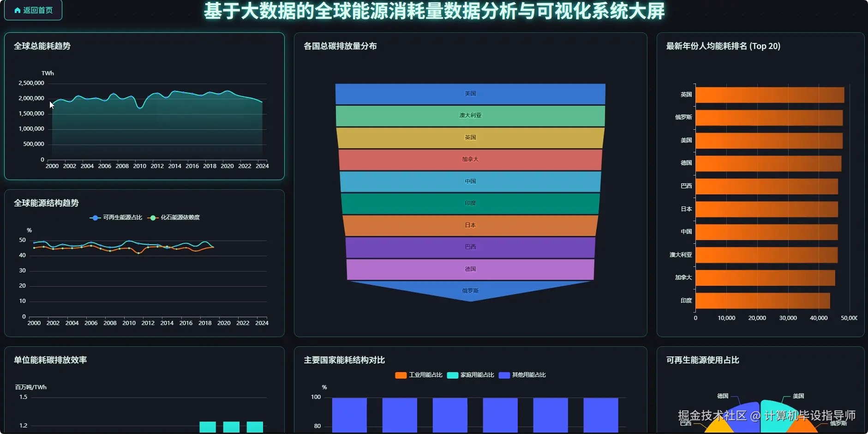Toggle the 其他用能占比 legend item
Viewport: 868px width, 434px height.
click(523, 375)
